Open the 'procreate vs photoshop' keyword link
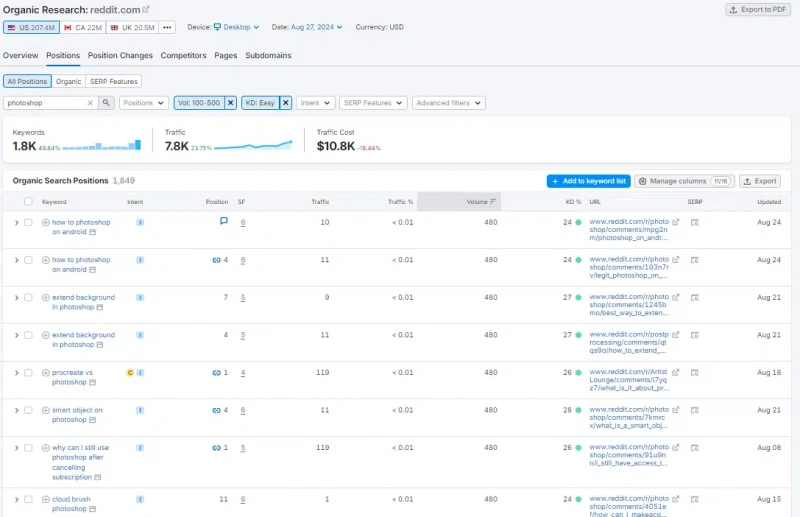This screenshot has height=517, width=800. [x=72, y=377]
